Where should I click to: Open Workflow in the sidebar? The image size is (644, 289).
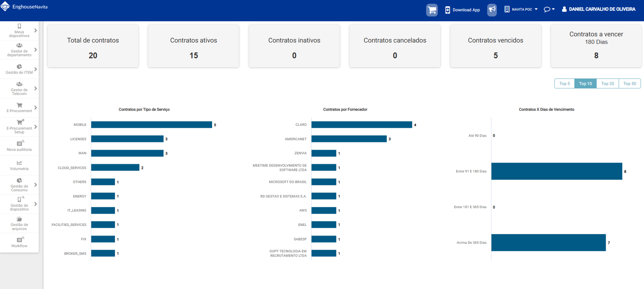tap(19, 242)
